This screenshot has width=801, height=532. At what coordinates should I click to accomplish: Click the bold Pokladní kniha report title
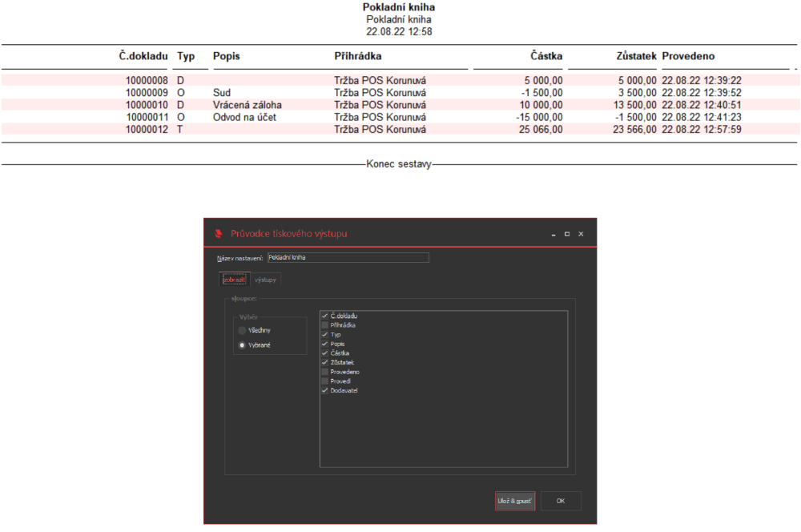[x=399, y=7]
